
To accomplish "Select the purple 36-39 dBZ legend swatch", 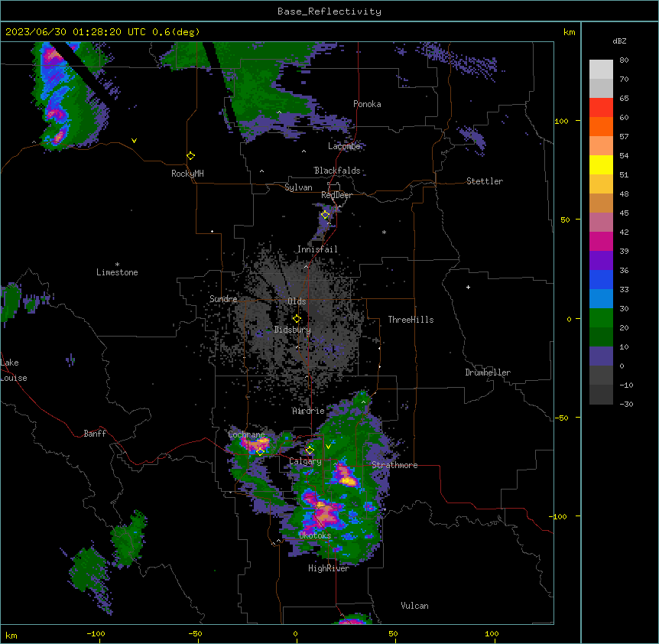I will click(x=601, y=261).
